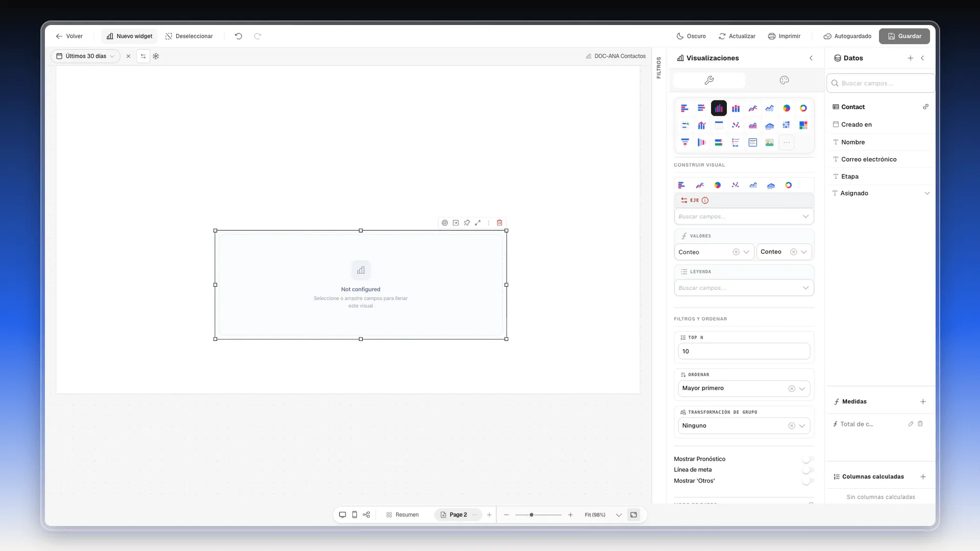Image resolution: width=980 pixels, height=551 pixels.
Task: Pin the selected widget
Action: click(467, 223)
